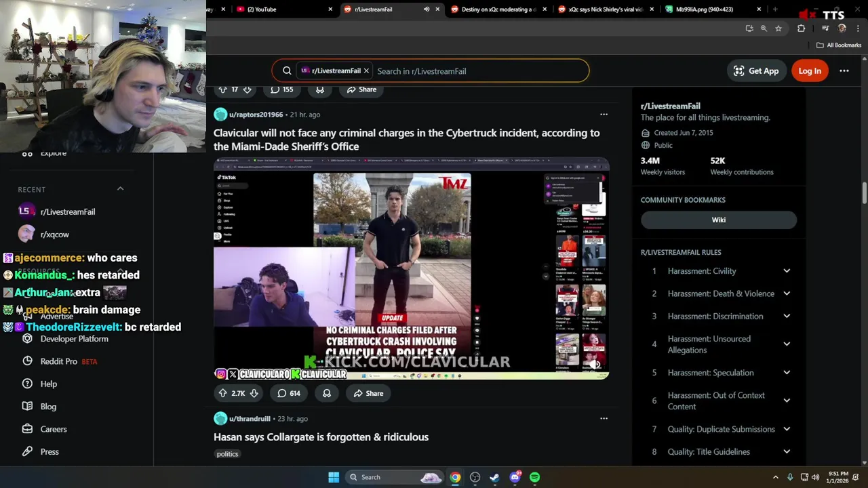Open the media control icon in toolbar
The height and width of the screenshot is (488, 868).
pyautogui.click(x=825, y=28)
